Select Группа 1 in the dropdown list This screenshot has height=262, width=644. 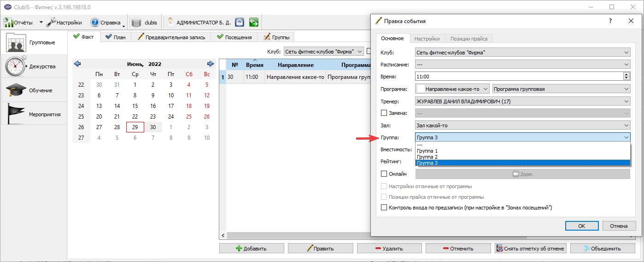click(522, 151)
